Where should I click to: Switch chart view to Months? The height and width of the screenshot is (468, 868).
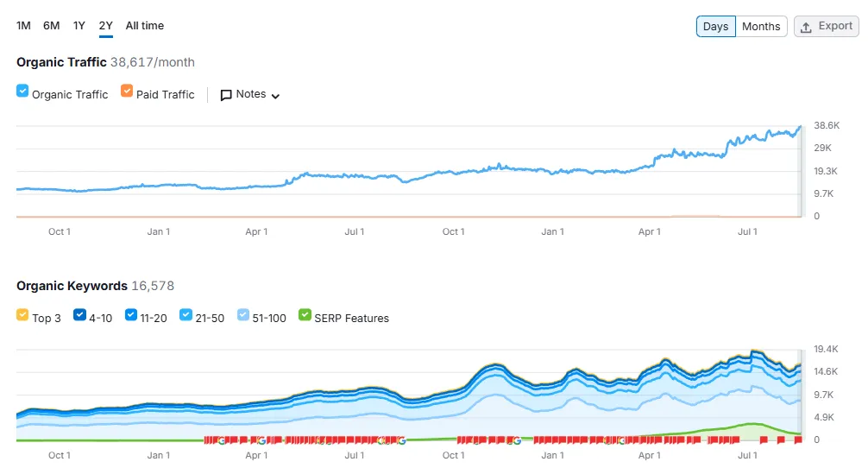click(761, 27)
